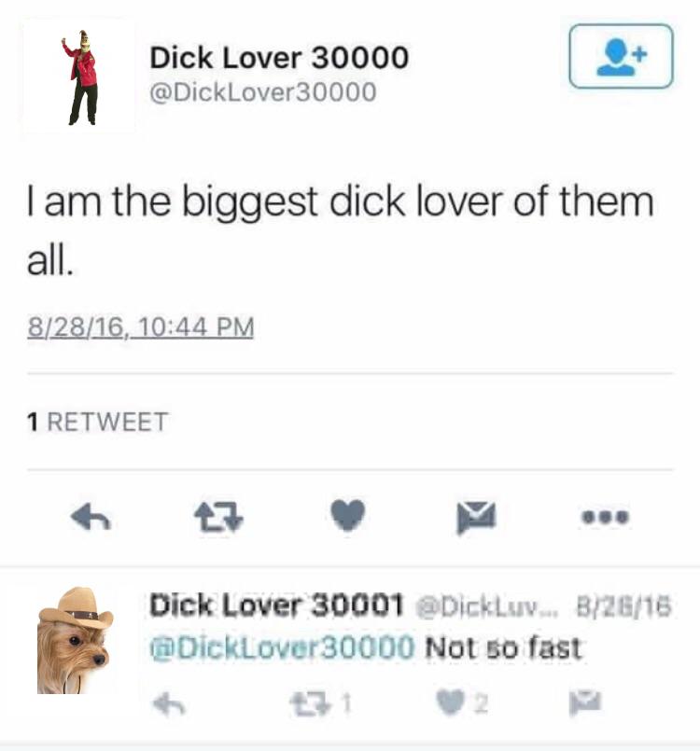This screenshot has height=751, width=700.
Task: Open more options three-dot menu
Action: pos(605,517)
